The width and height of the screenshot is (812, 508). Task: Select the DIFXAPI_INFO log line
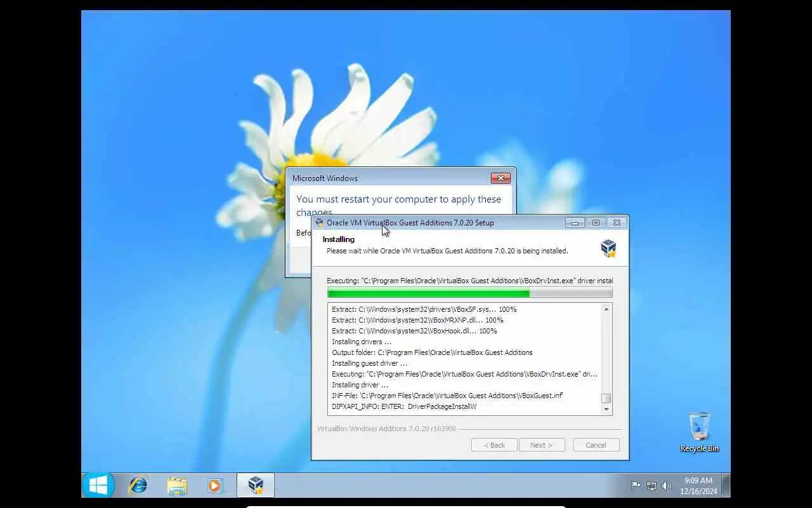pos(404,406)
